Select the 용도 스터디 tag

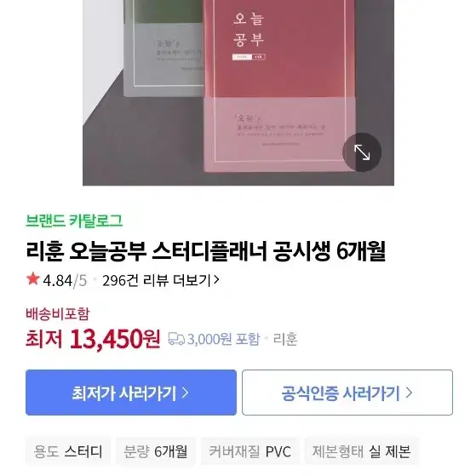pyautogui.click(x=68, y=451)
